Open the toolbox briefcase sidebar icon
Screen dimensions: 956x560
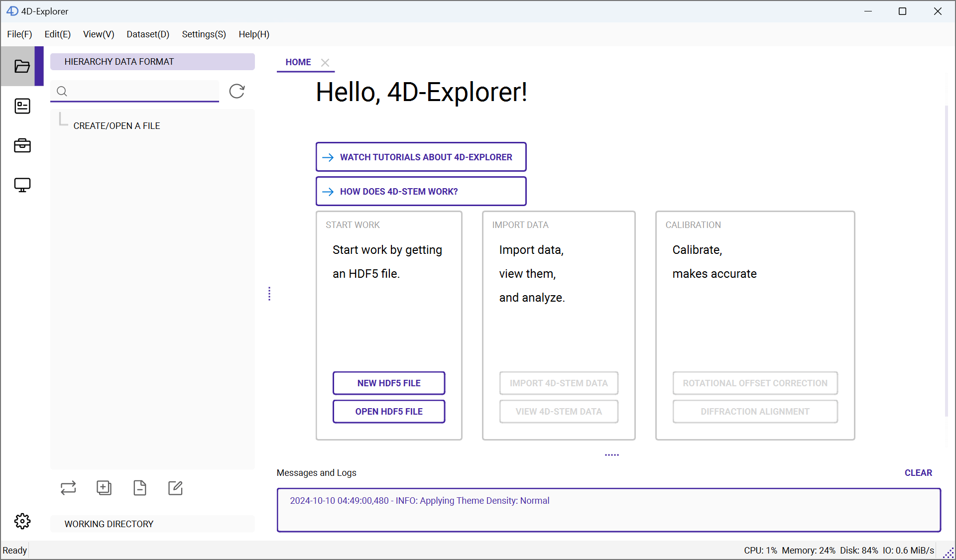(x=22, y=145)
